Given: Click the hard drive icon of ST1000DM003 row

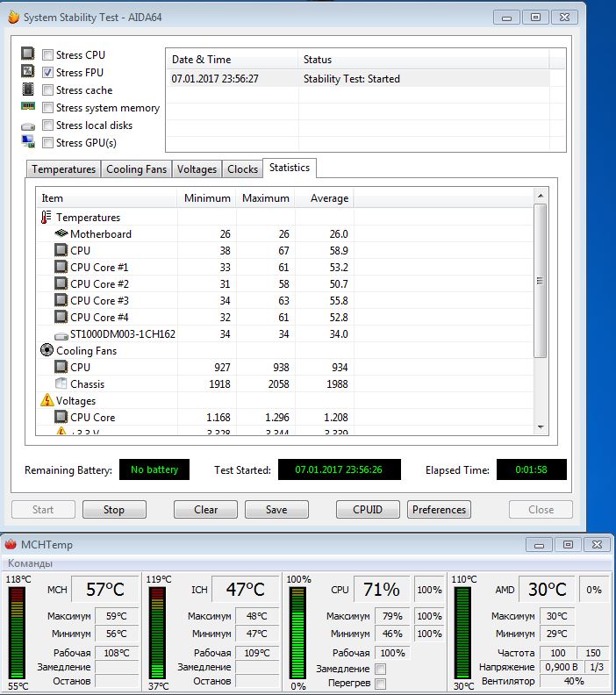Looking at the screenshot, I should click(x=61, y=336).
